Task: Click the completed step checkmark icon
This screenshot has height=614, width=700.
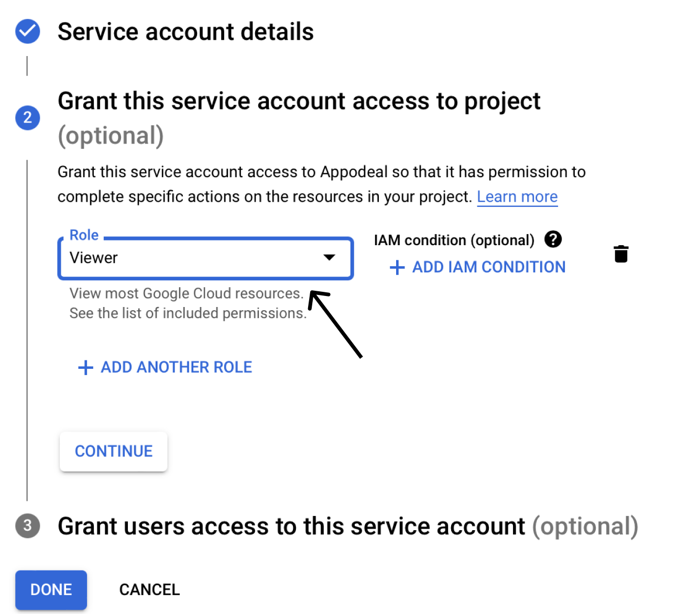Action: [x=28, y=31]
